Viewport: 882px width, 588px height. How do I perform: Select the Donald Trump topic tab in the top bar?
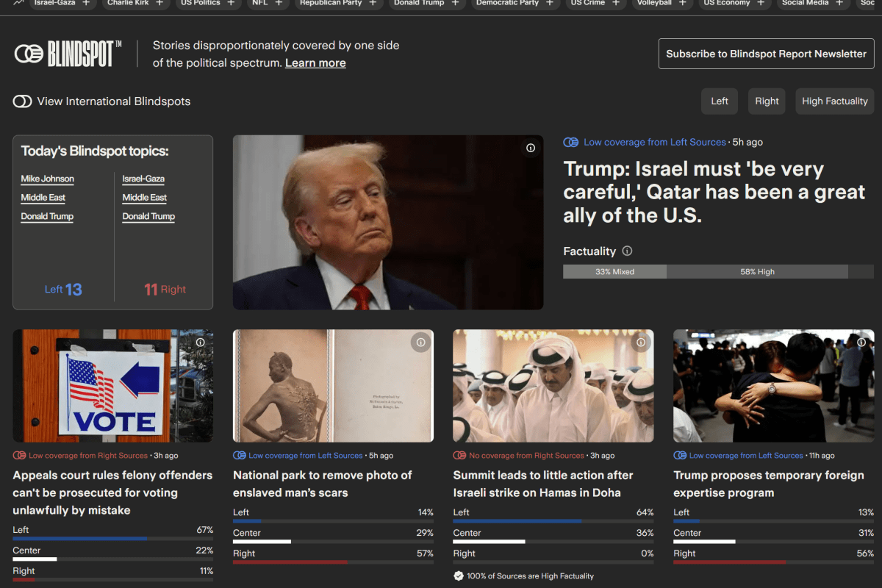(x=418, y=3)
